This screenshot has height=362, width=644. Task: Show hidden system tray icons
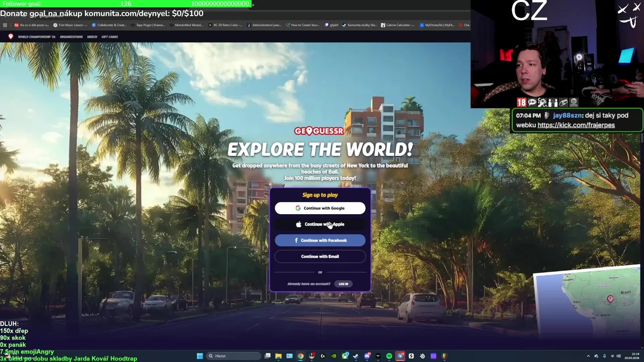click(x=588, y=356)
